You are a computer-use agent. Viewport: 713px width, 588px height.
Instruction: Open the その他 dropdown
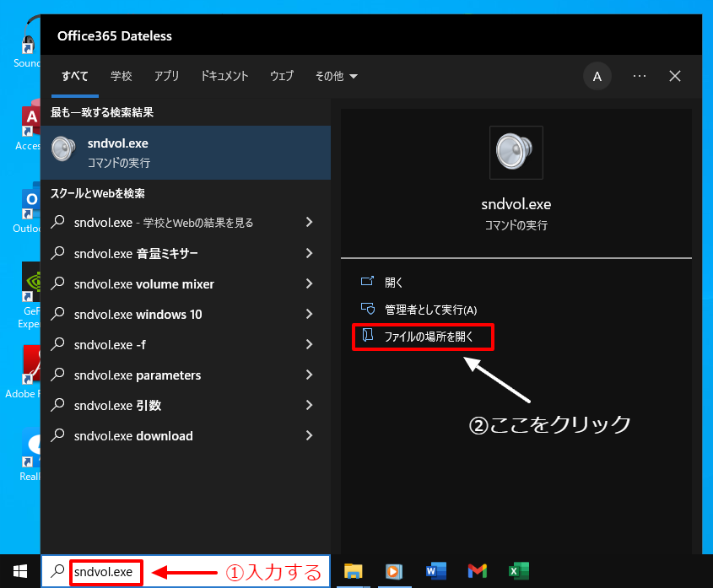coord(337,76)
